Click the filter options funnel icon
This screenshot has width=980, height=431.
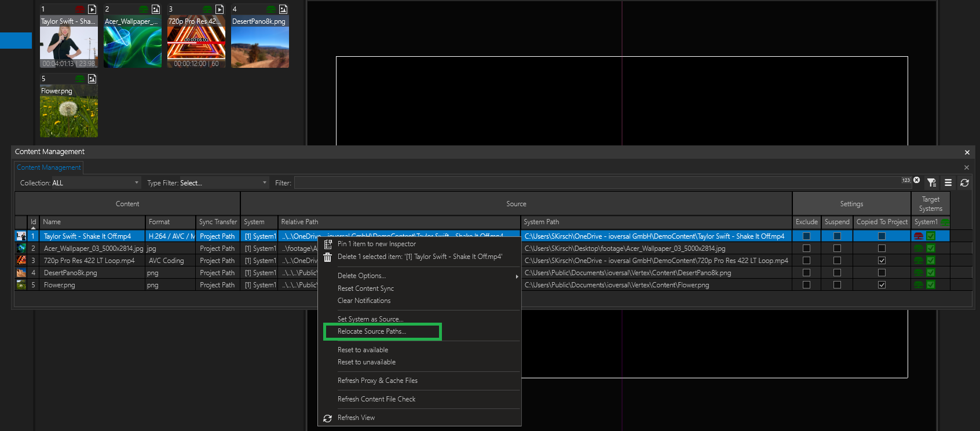coord(931,182)
